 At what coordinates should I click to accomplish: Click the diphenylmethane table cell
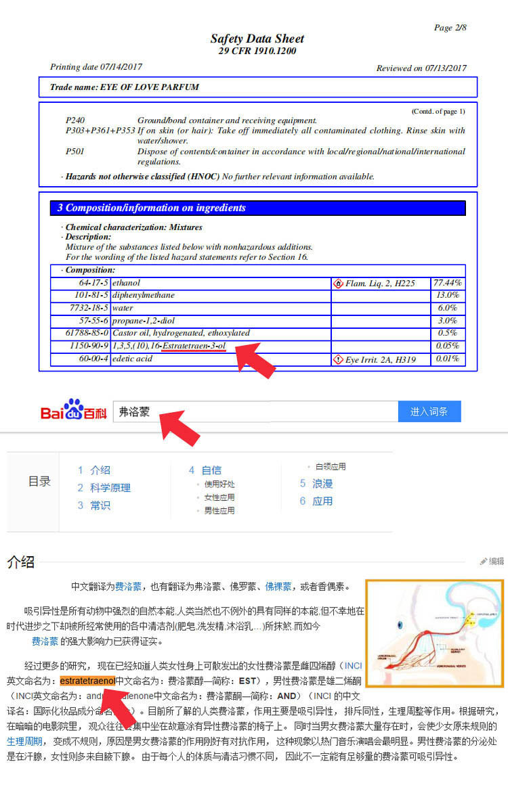220,295
